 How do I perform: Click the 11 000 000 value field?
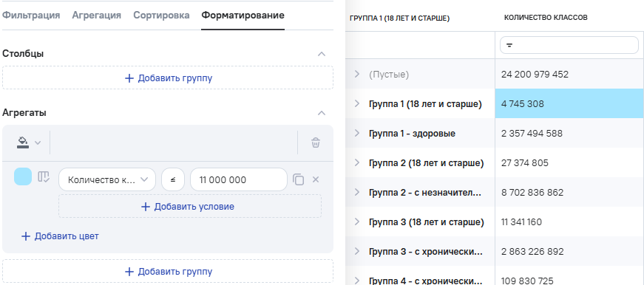239,179
